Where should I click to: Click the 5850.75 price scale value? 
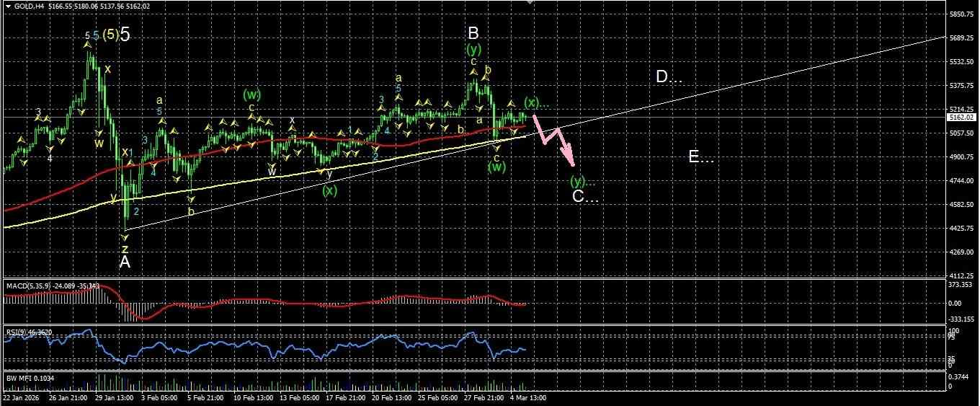[962, 14]
